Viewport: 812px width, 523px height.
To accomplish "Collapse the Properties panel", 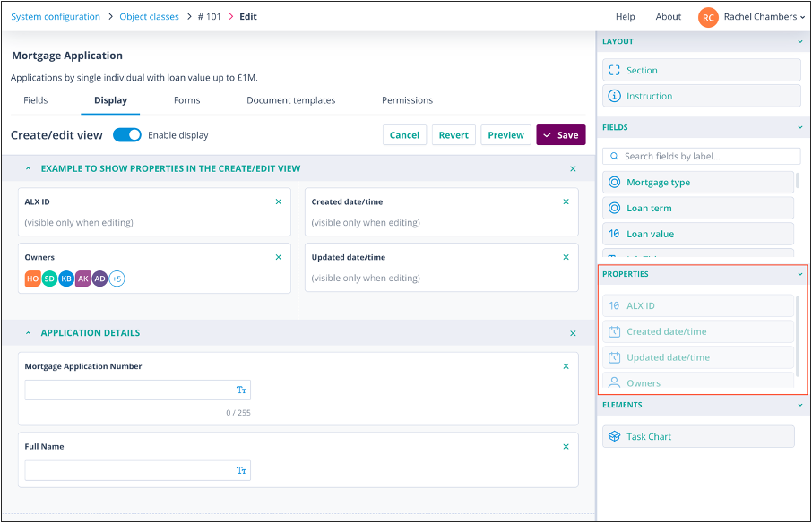I will tap(800, 274).
